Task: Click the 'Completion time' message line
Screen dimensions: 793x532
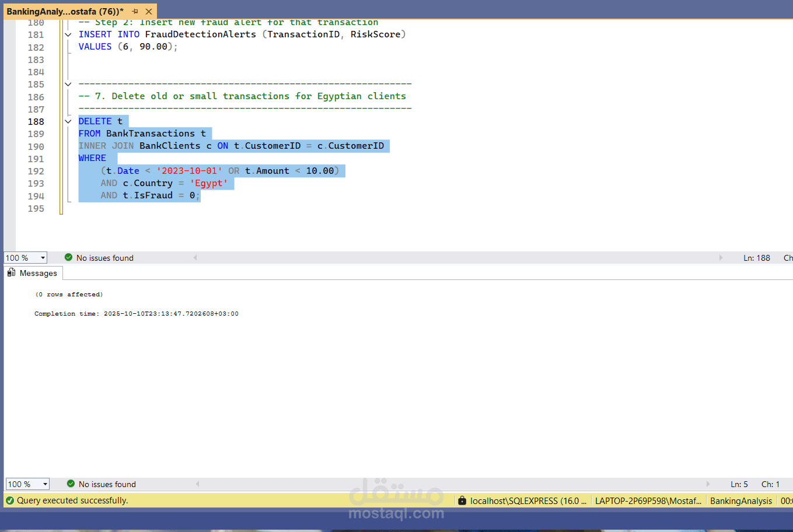Action: tap(137, 314)
